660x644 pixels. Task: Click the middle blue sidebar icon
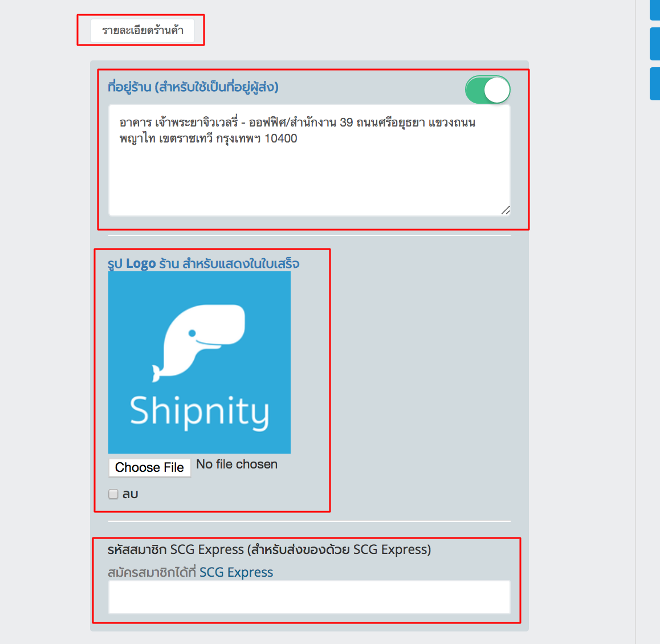tap(656, 44)
